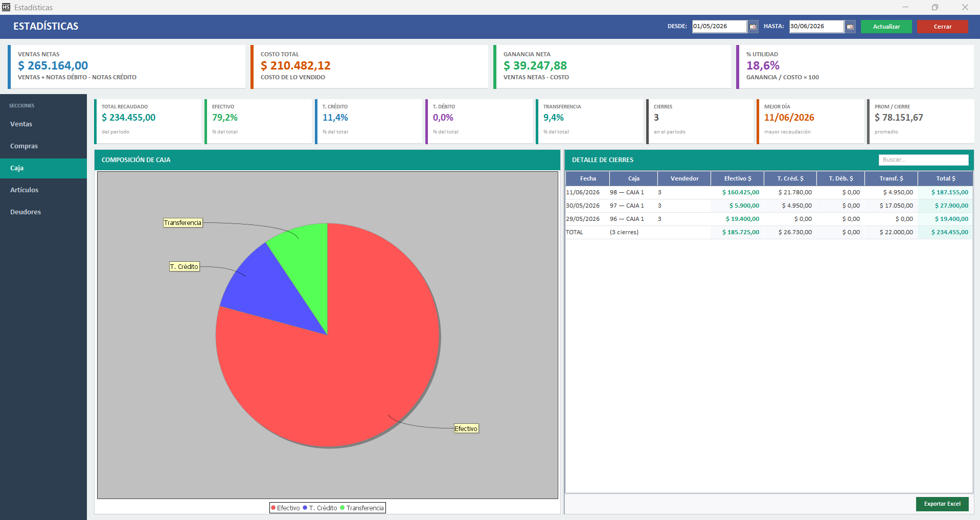Click the red Efectivo legend marker

click(x=274, y=508)
